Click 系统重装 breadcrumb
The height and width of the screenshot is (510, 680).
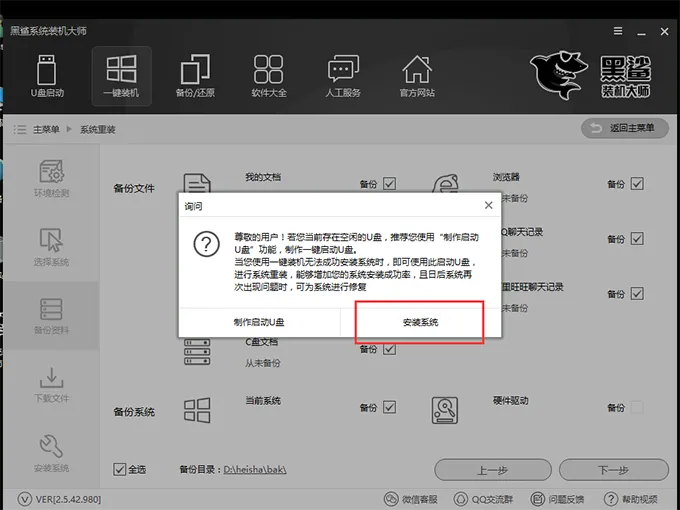pos(98,129)
